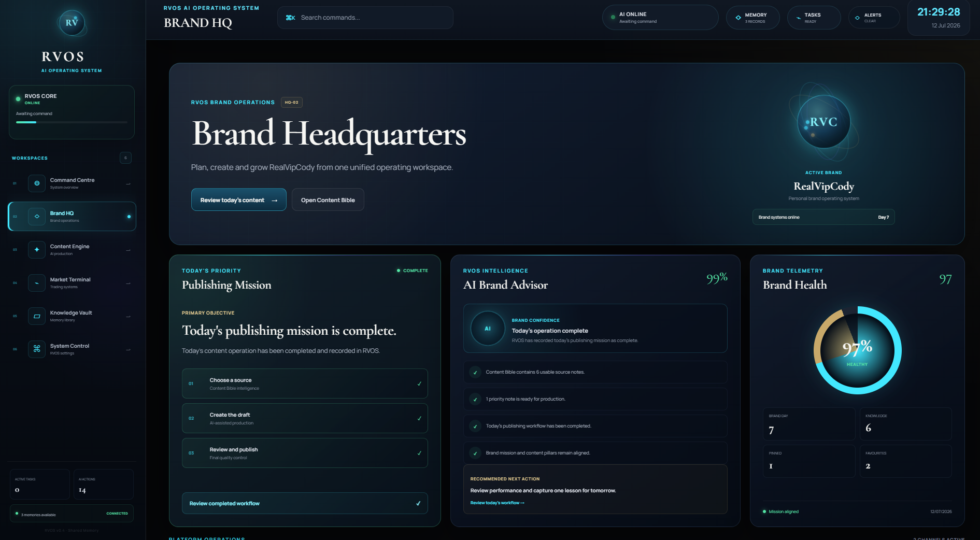Click the Tasks icon in header

tap(798, 18)
